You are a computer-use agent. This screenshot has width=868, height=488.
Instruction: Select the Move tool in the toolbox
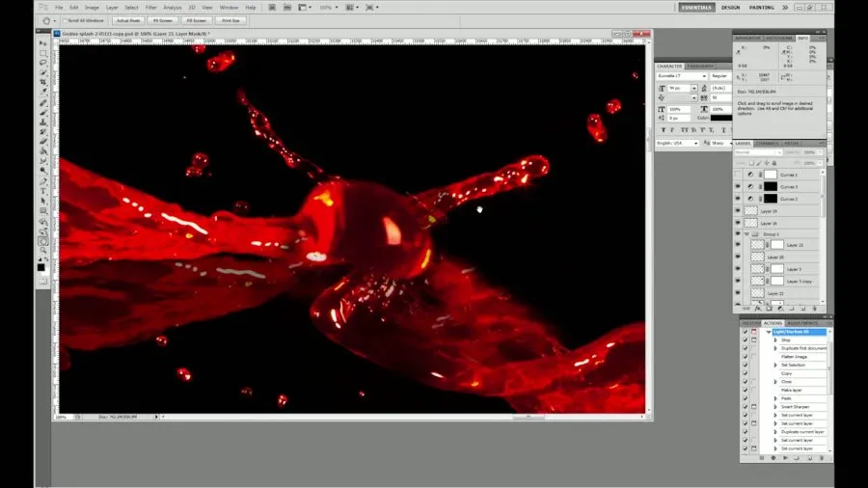click(43, 43)
